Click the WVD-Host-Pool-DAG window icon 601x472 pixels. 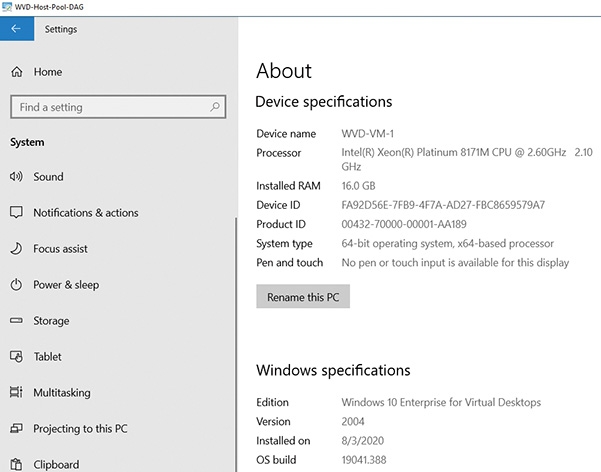(7, 7)
